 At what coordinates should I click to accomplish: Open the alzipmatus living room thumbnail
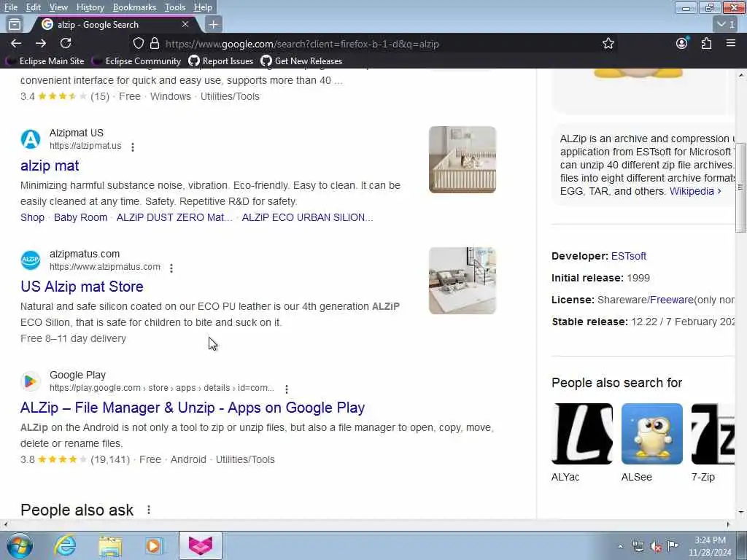click(x=462, y=281)
